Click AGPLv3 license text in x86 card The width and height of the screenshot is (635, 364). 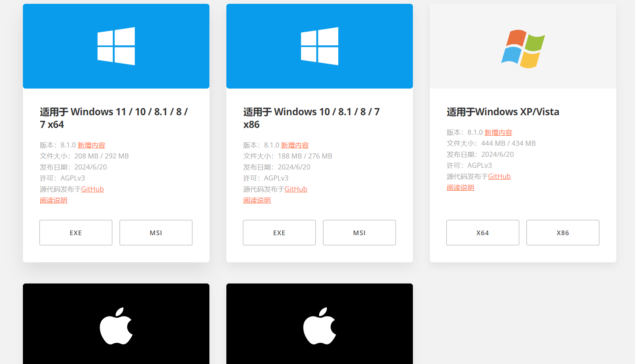click(x=276, y=178)
